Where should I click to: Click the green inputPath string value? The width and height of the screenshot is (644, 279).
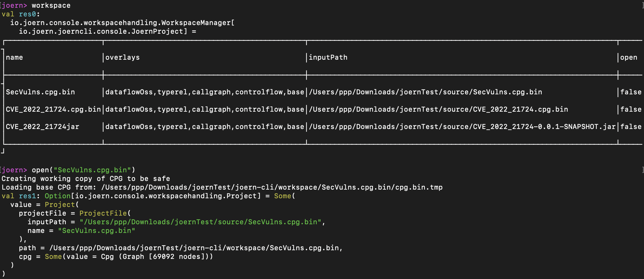coord(200,222)
